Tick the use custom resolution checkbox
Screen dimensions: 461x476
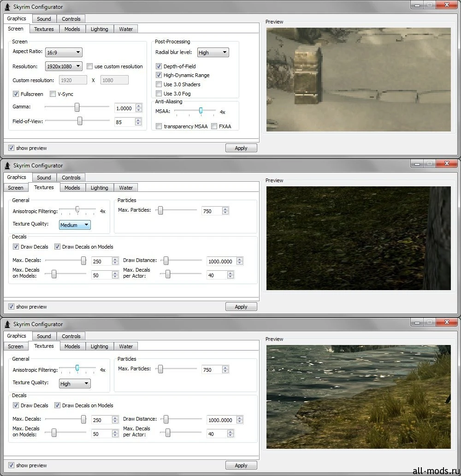click(90, 66)
